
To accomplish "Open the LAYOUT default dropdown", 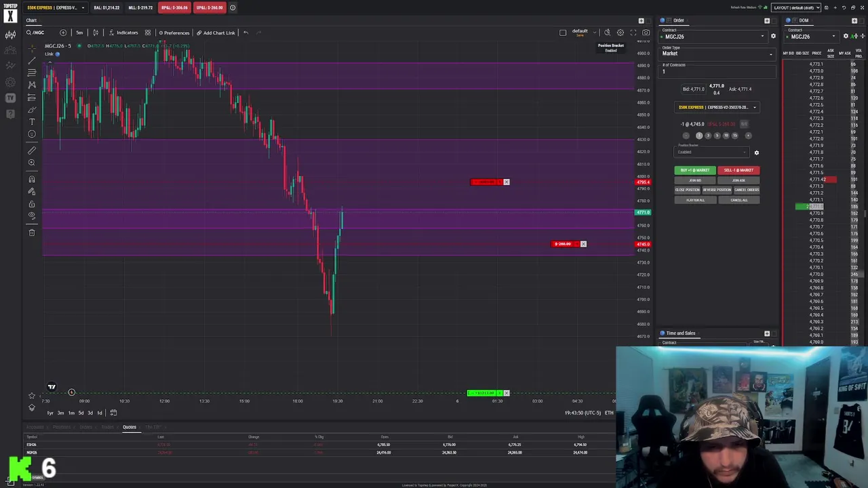I will coord(796,7).
